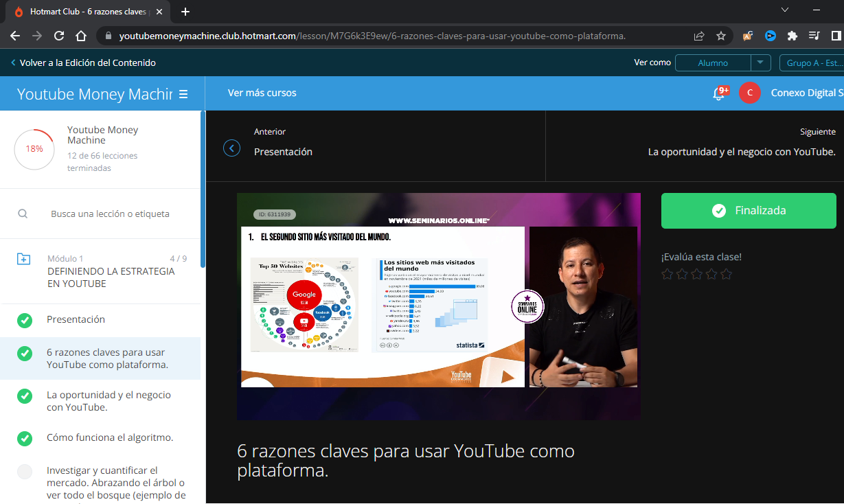Toggle the course sidebar hamburger menu

(x=183, y=94)
